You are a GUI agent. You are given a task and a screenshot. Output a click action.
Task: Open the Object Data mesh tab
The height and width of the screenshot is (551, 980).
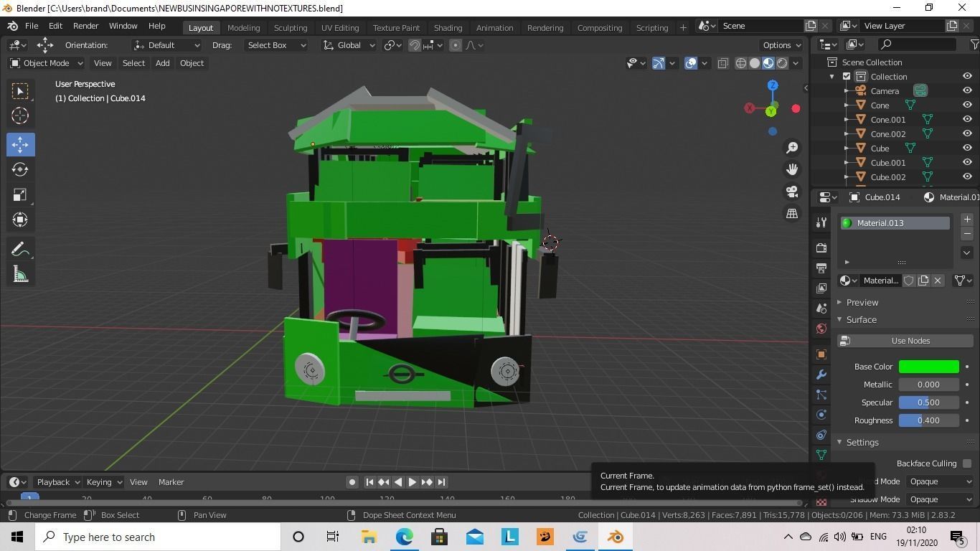(x=821, y=455)
